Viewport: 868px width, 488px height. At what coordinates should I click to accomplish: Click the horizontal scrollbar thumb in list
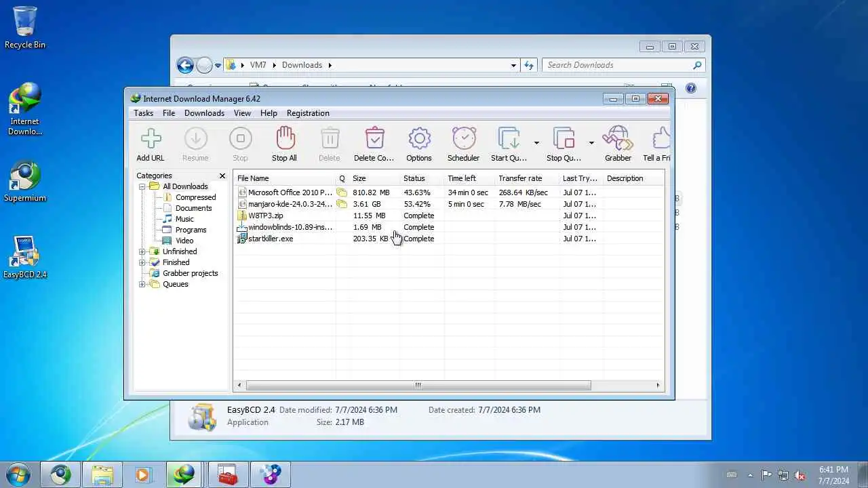coord(418,385)
